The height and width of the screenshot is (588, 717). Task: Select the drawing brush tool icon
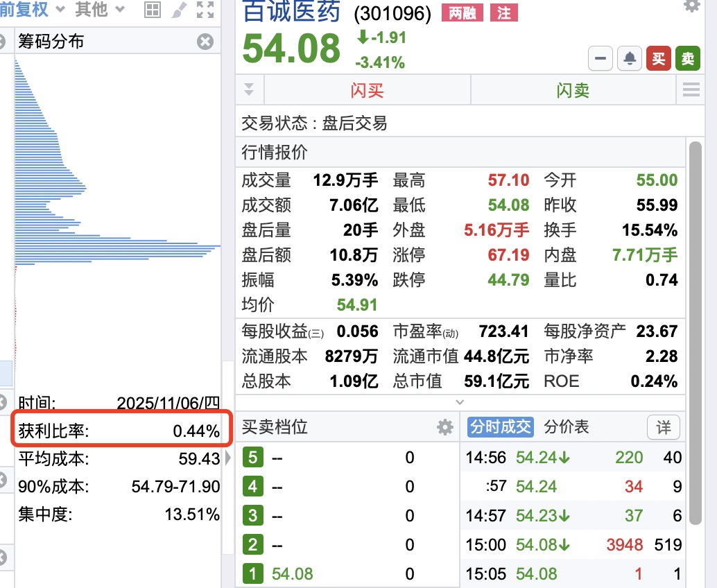coord(179,10)
